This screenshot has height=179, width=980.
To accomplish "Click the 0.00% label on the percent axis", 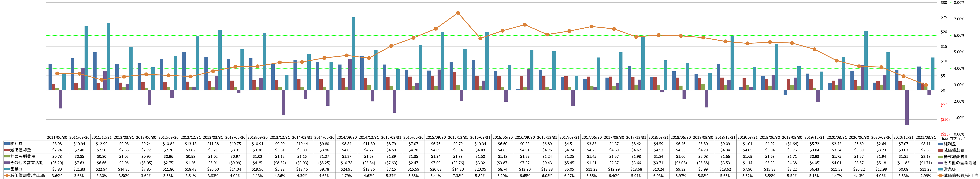I will (959, 134).
